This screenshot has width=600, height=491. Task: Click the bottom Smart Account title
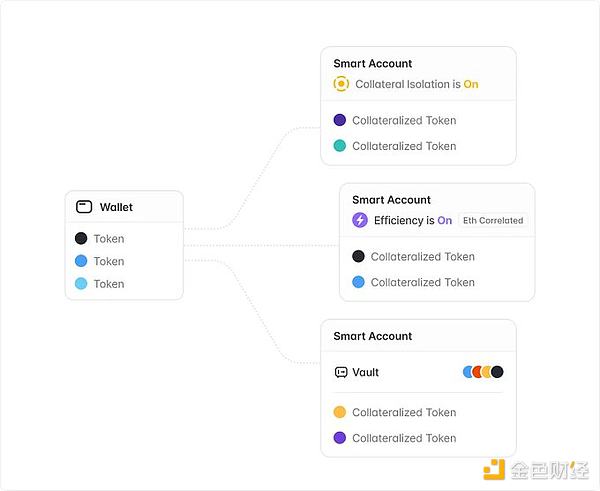click(373, 336)
